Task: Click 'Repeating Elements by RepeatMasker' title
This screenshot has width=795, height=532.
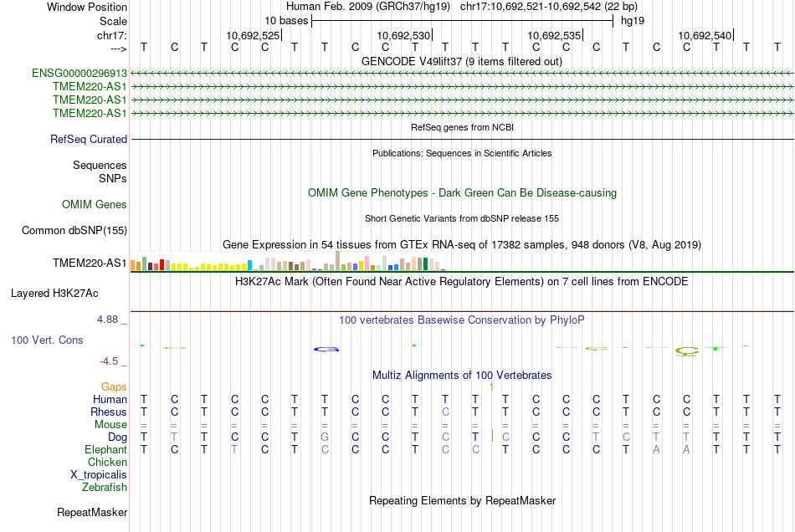Action: coord(463,501)
